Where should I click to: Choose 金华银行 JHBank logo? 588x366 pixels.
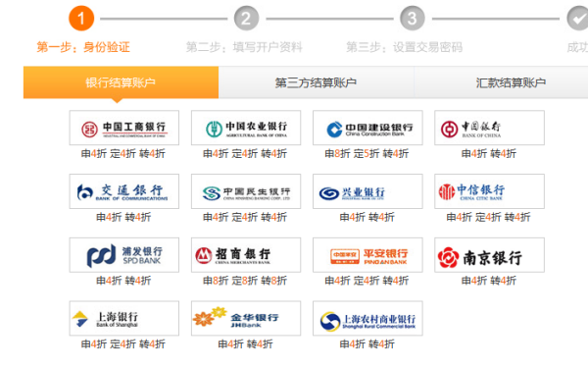(246, 318)
